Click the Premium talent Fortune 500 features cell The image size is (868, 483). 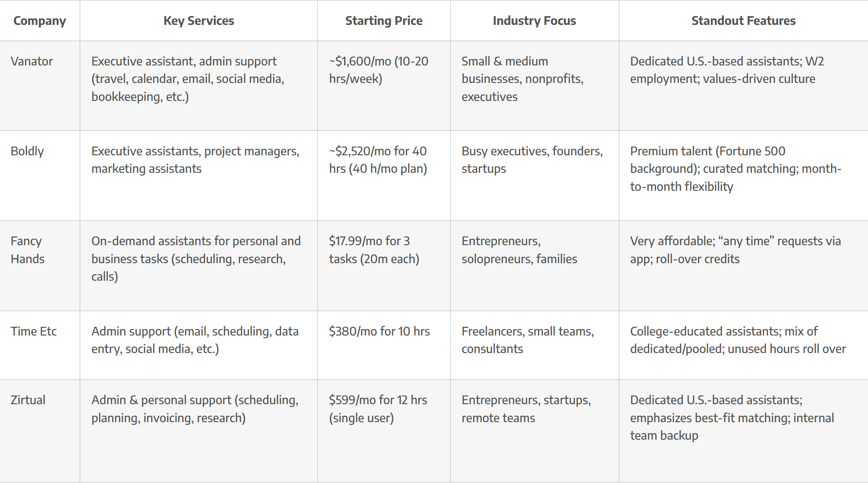(x=735, y=169)
